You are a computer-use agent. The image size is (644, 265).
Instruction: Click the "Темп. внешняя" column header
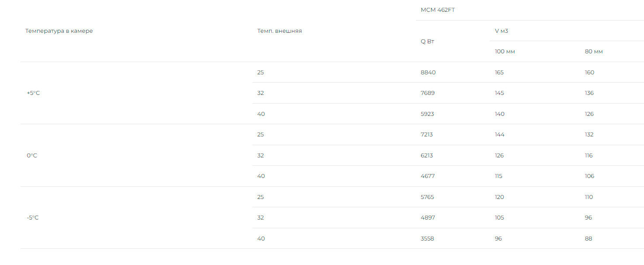coord(280,31)
